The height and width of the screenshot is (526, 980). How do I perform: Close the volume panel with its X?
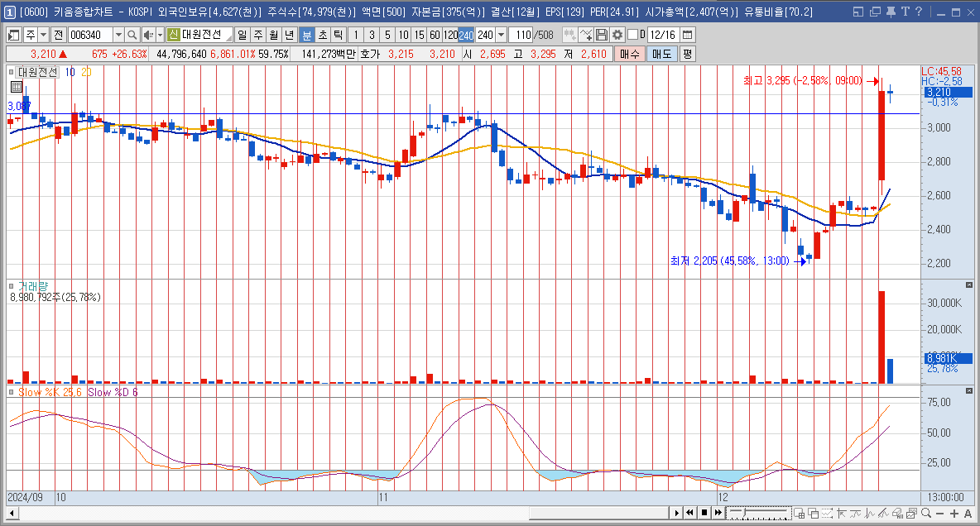click(x=969, y=285)
